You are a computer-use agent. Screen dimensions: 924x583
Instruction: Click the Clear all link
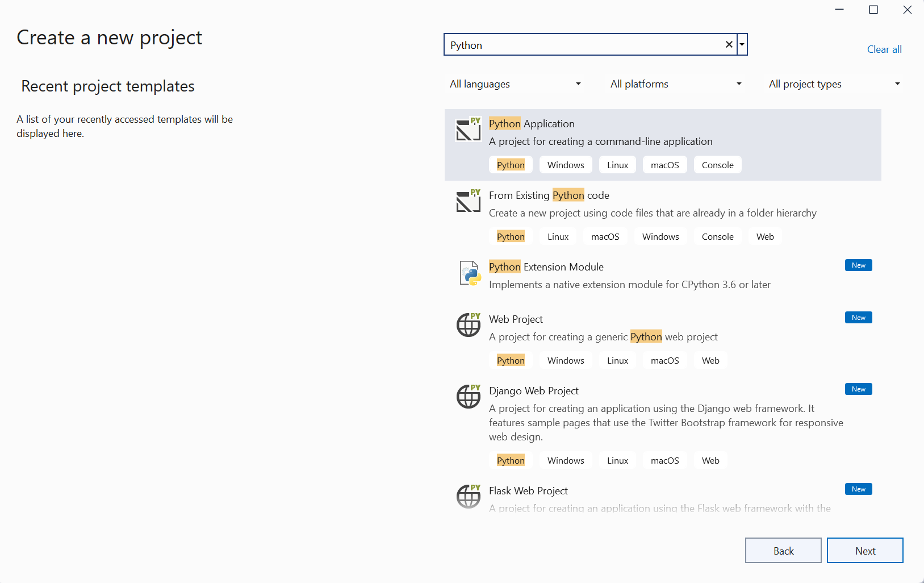coord(884,49)
